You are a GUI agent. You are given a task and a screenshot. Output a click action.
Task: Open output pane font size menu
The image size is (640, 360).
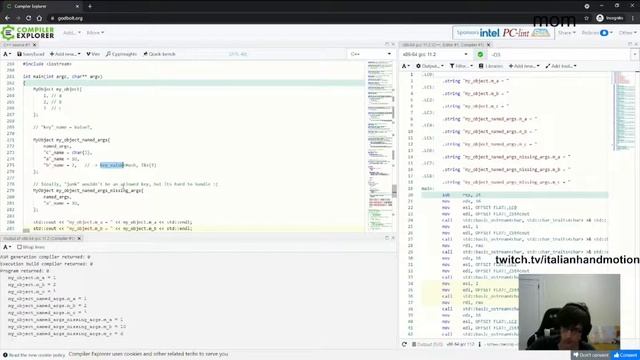7,247
